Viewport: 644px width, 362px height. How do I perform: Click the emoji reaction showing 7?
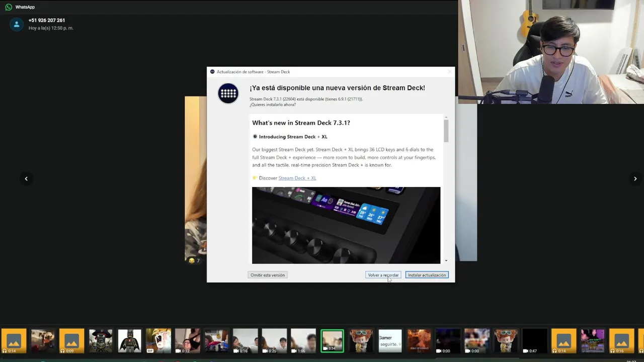point(194,260)
